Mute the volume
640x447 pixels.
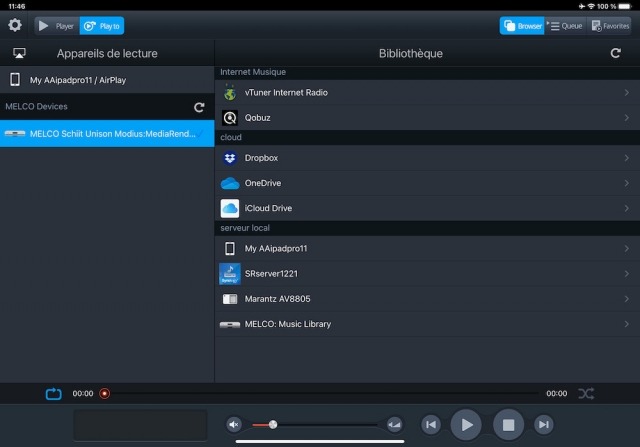[x=234, y=425]
